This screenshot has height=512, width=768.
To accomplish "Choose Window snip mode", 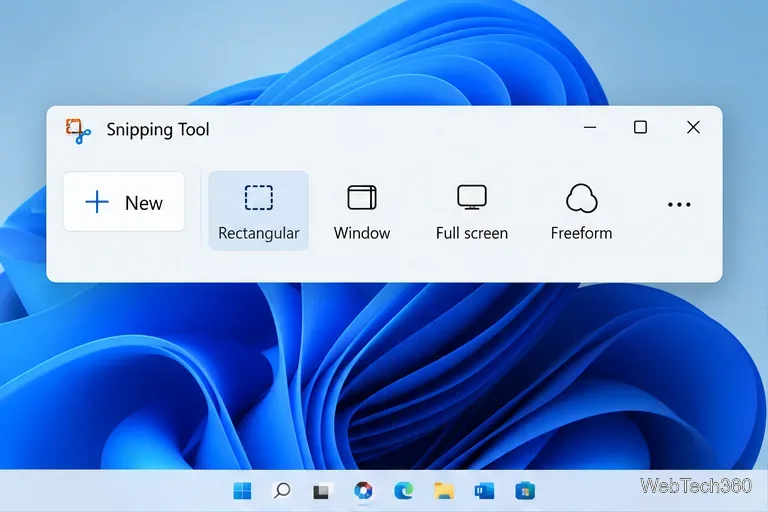I will point(362,211).
